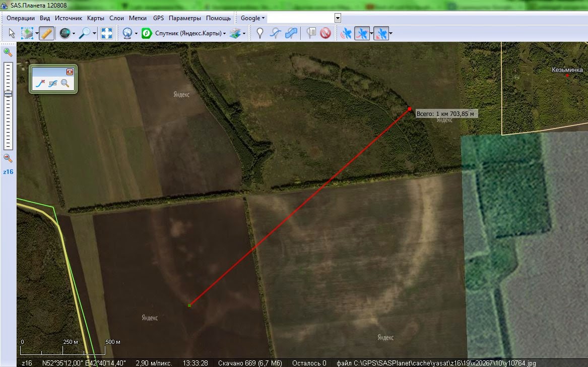The image size is (588, 367).
Task: Toggle map follows GPS position button
Action: point(381,33)
